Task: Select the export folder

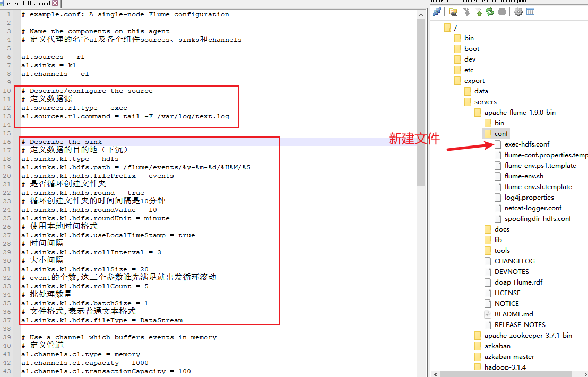Action: pyautogui.click(x=474, y=81)
